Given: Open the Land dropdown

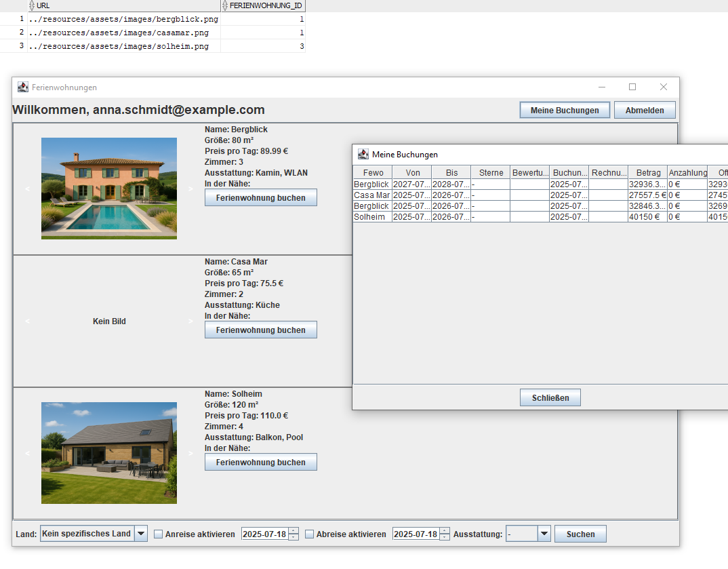Looking at the screenshot, I should (x=141, y=534).
